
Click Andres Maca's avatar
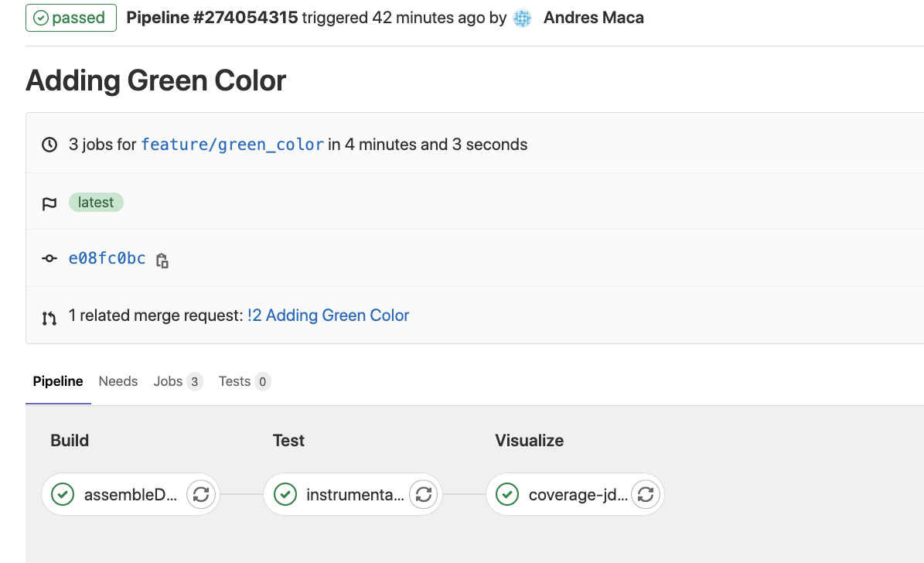(522, 17)
